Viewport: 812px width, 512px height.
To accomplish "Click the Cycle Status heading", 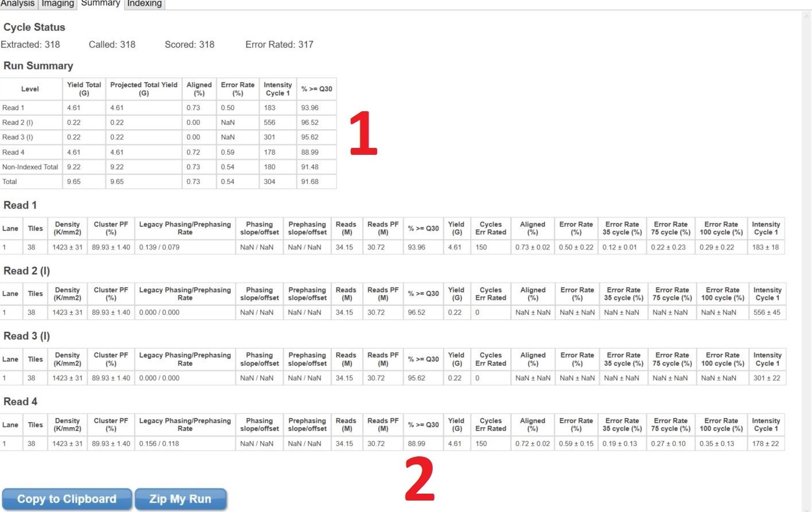I will click(34, 27).
